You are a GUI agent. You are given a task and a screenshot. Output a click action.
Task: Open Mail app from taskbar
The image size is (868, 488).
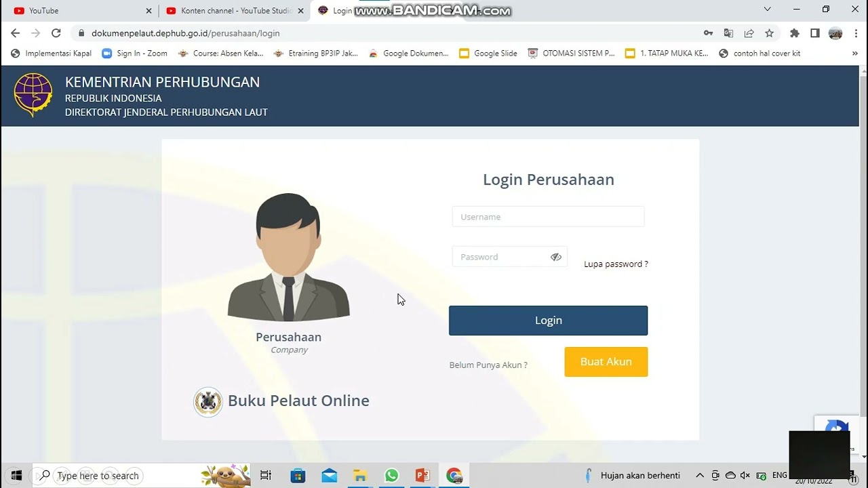click(330, 475)
